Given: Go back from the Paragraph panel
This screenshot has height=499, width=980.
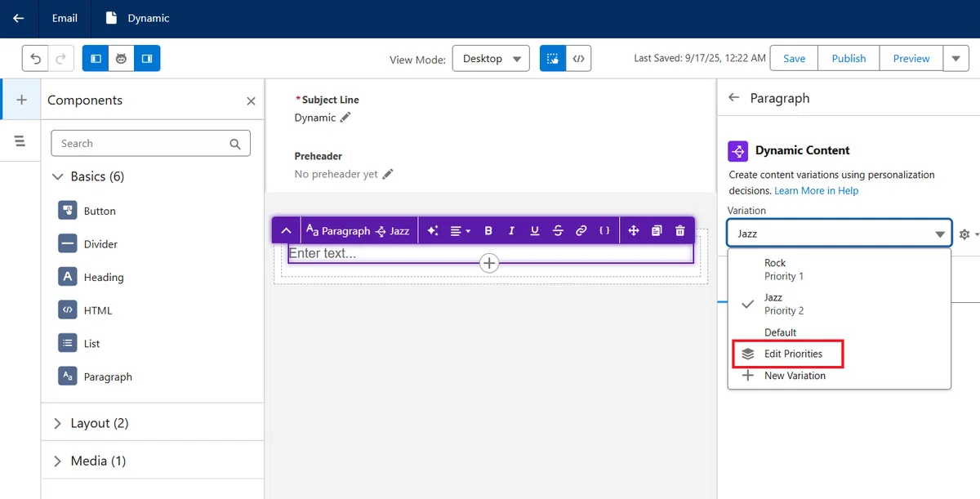Looking at the screenshot, I should pyautogui.click(x=733, y=98).
